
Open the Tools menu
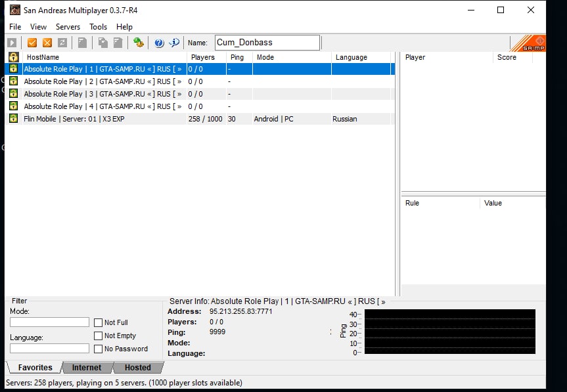click(99, 27)
